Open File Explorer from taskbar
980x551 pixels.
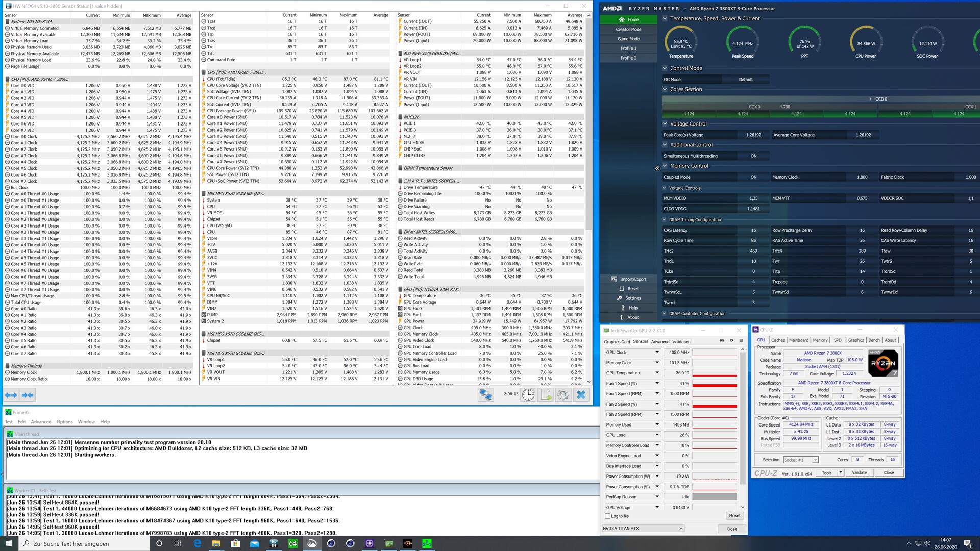216,543
